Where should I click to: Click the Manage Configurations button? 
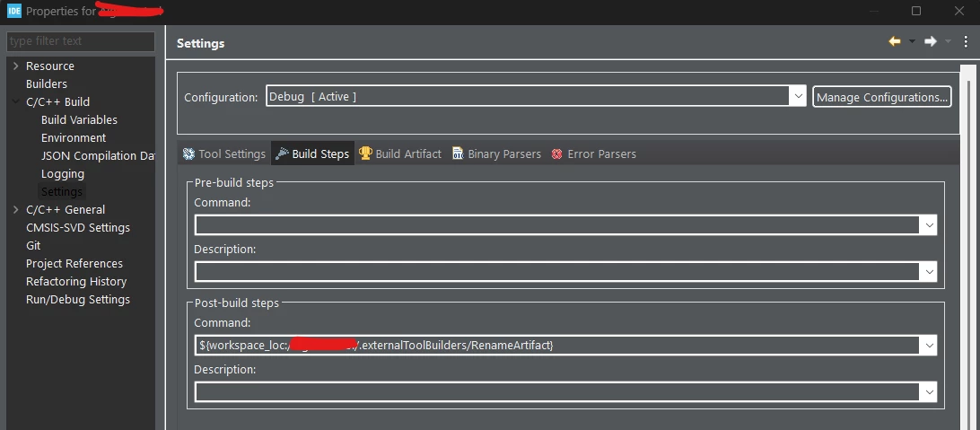point(882,97)
